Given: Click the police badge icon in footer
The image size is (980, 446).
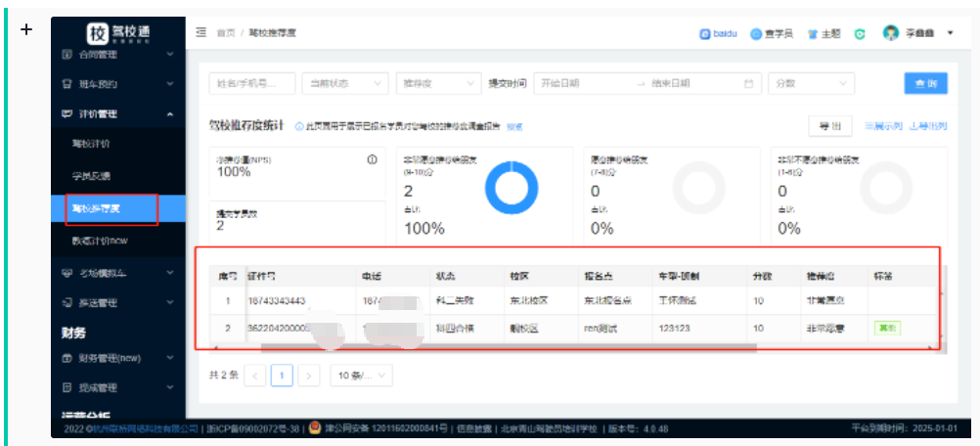Looking at the screenshot, I should [x=315, y=428].
